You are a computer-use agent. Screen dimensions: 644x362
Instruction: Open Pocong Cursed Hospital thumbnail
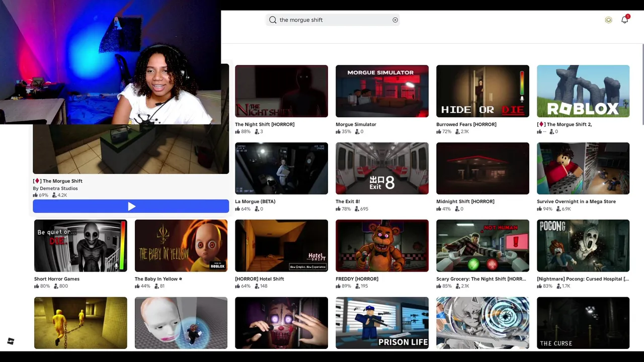583,245
